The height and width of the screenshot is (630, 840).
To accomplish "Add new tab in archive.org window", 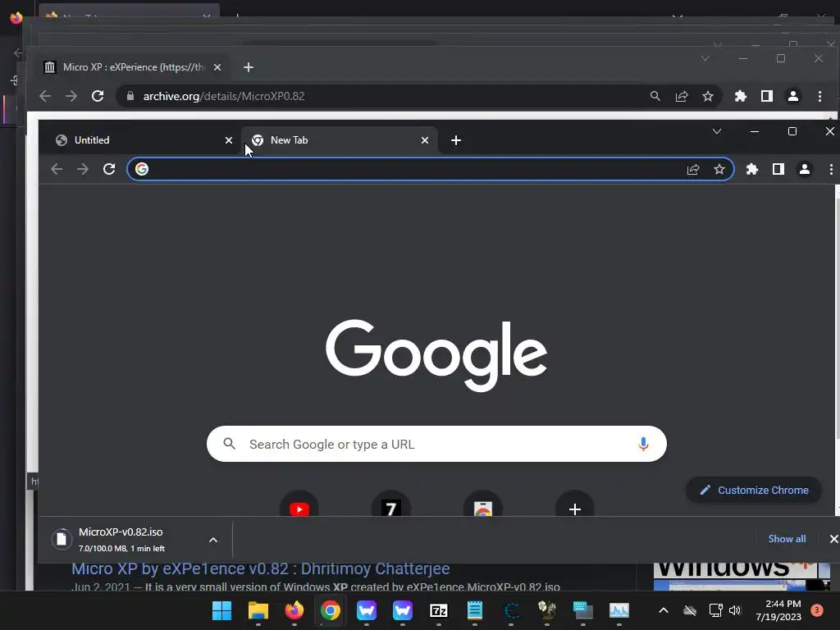I will pyautogui.click(x=248, y=67).
